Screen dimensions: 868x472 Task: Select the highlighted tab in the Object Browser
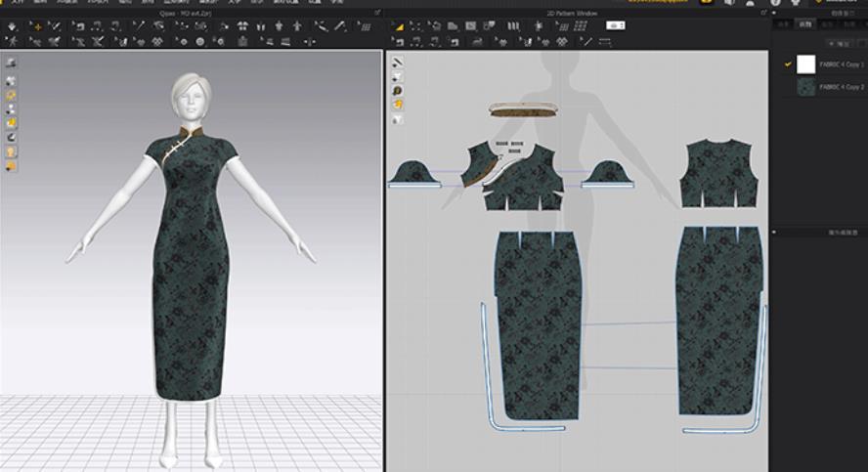pyautogui.click(x=804, y=22)
